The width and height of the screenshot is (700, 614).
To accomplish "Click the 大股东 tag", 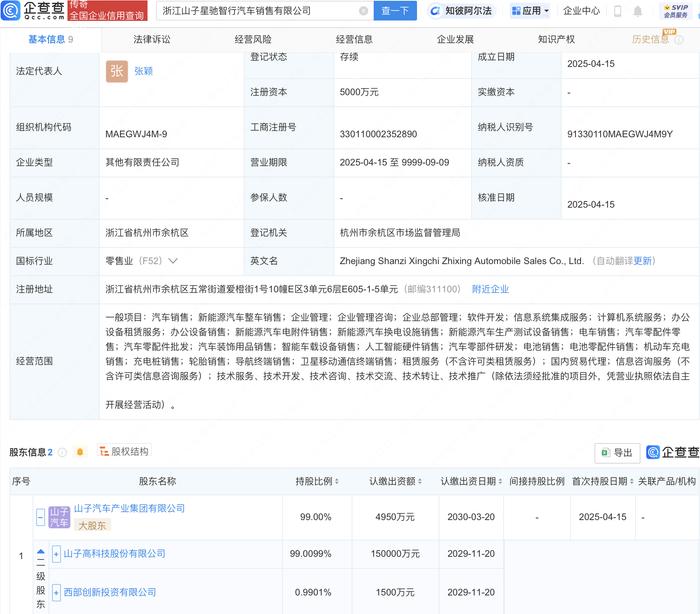I will (92, 526).
